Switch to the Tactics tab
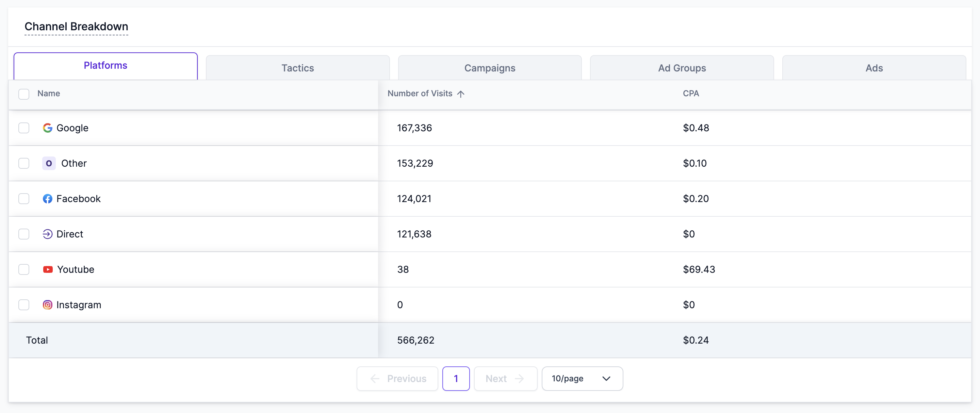Image resolution: width=980 pixels, height=413 pixels. 297,68
